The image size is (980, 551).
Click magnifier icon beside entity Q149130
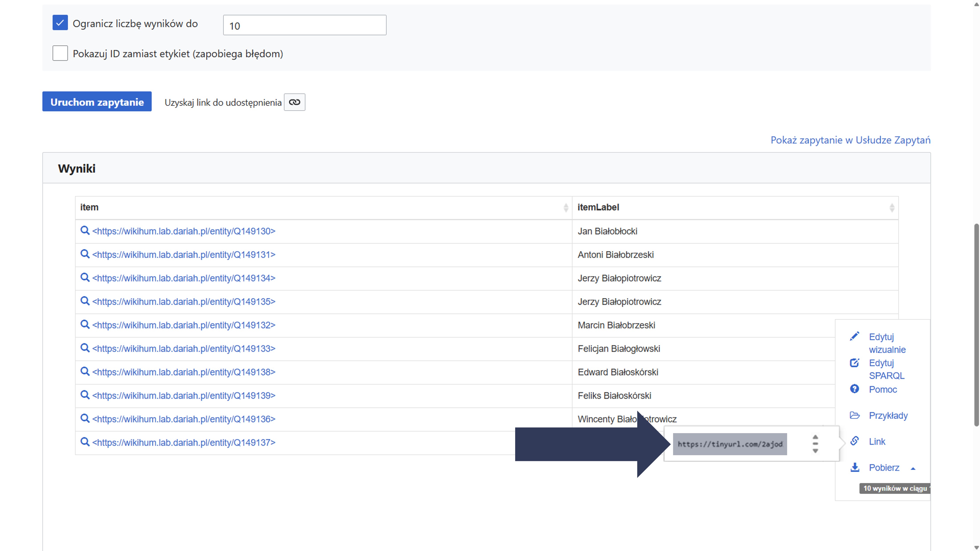point(85,231)
